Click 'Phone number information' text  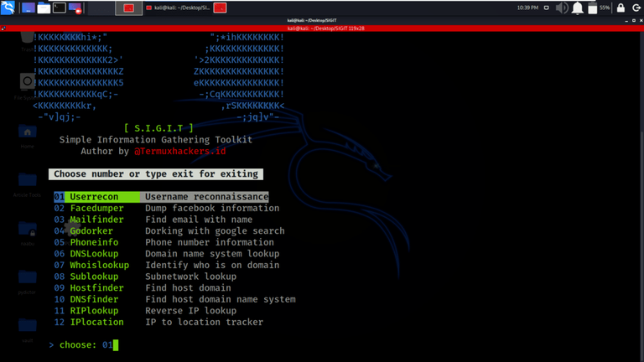click(x=210, y=242)
